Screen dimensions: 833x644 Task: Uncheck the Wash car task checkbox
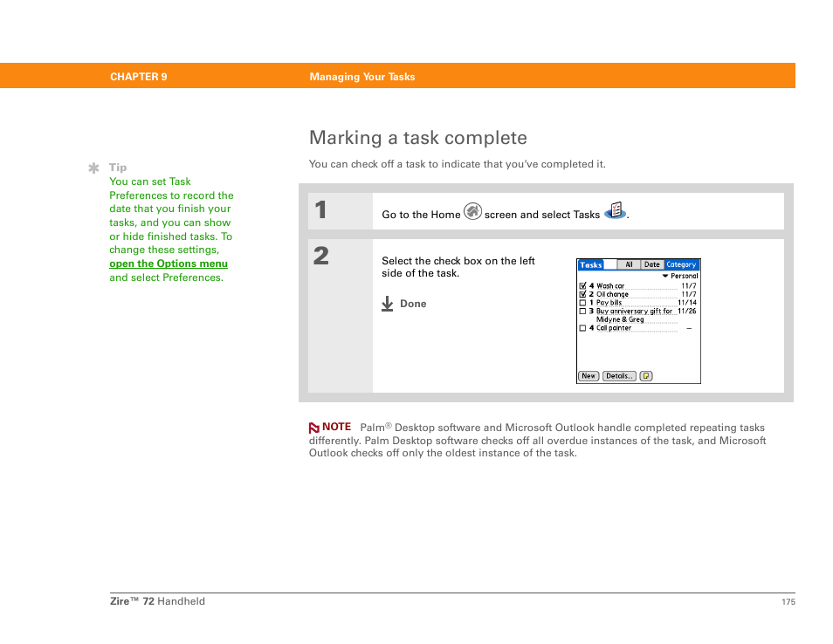pos(582,285)
